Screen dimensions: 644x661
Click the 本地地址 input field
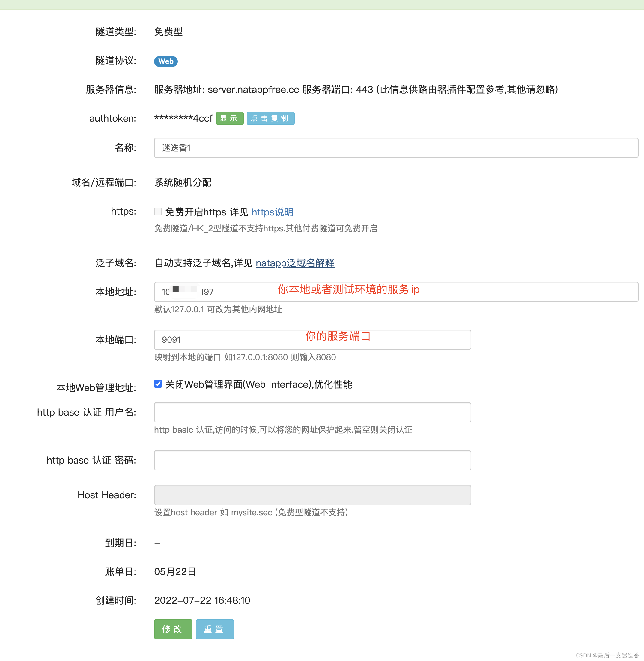(x=396, y=292)
